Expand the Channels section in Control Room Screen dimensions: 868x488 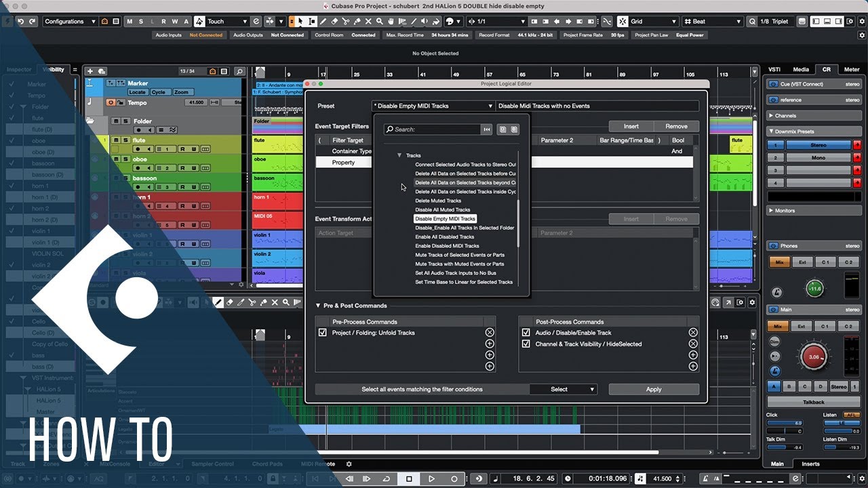pos(771,116)
